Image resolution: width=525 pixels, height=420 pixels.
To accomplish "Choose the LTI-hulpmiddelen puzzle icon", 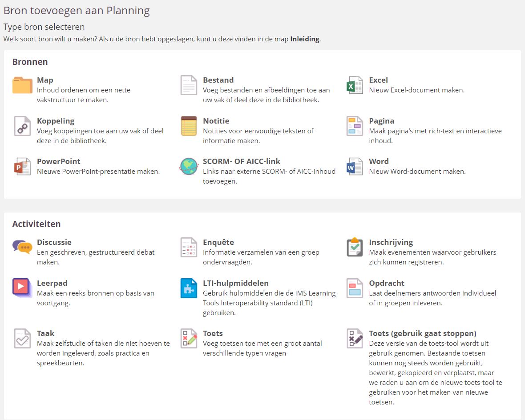I will coord(189,288).
